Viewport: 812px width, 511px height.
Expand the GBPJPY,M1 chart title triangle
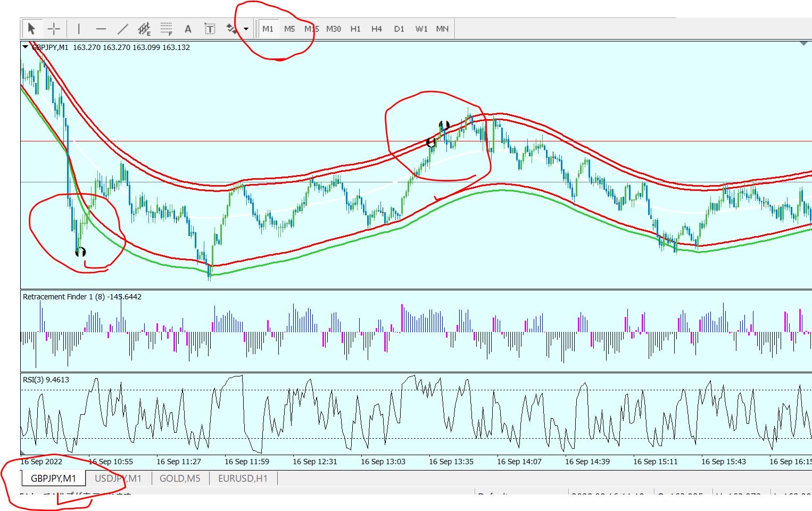tap(25, 47)
